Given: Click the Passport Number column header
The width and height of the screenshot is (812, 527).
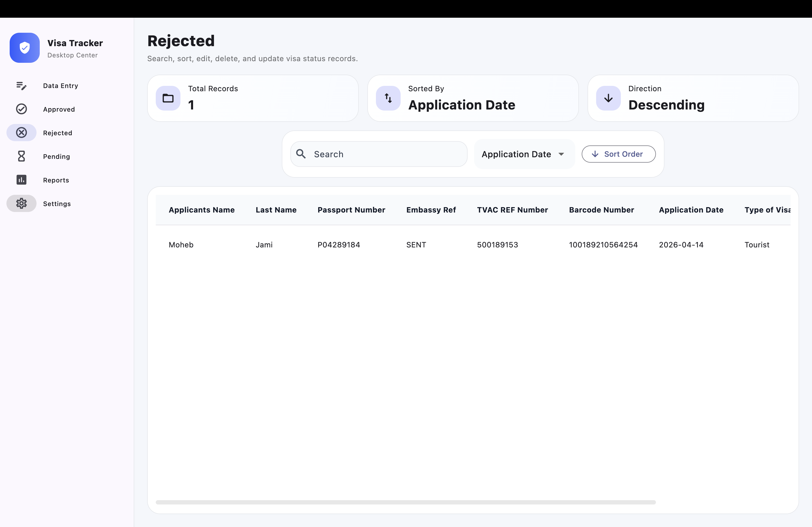Looking at the screenshot, I should [x=351, y=210].
